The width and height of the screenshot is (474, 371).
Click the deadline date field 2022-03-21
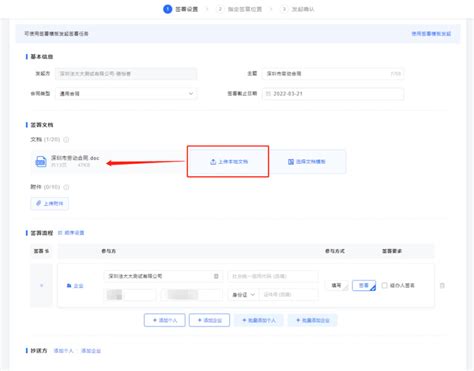pyautogui.click(x=333, y=94)
